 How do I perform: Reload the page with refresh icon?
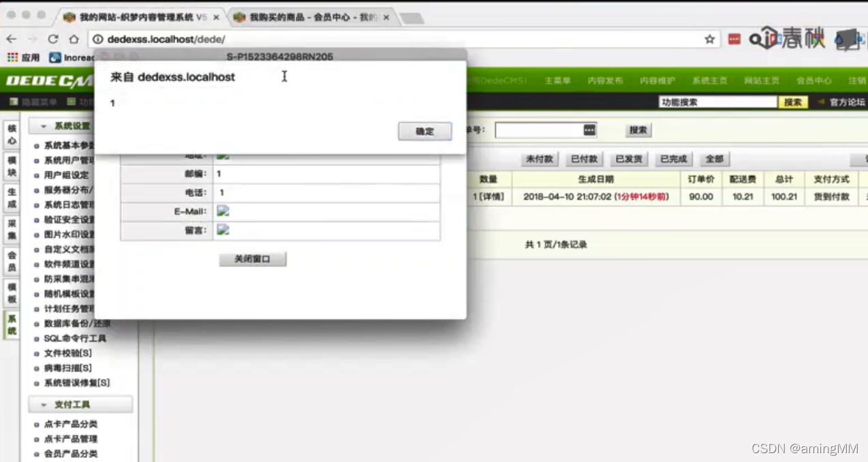pyautogui.click(x=52, y=40)
